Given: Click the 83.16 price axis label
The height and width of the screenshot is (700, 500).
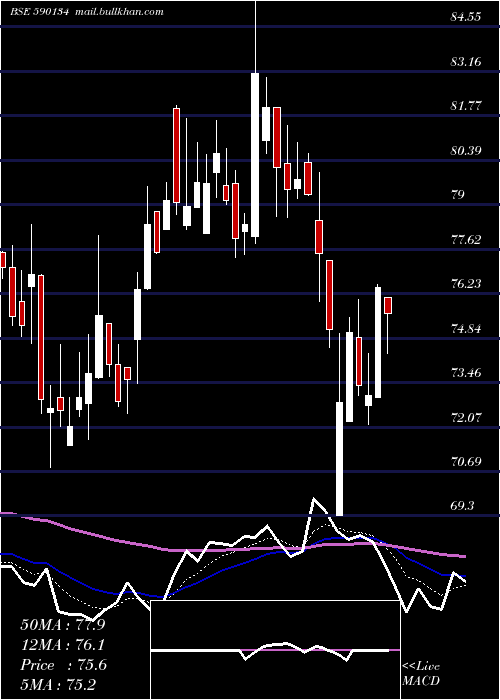Looking at the screenshot, I should pyautogui.click(x=466, y=61).
